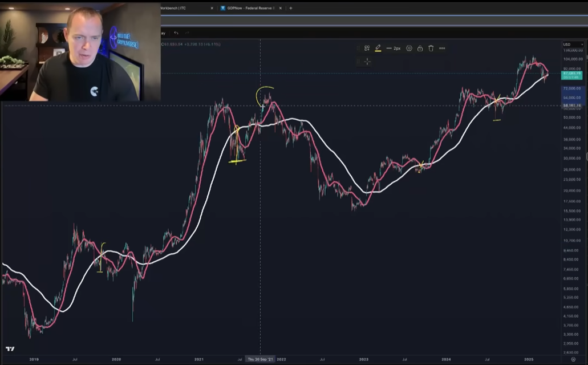This screenshot has width=588, height=365.
Task: Open more options via the ellipsis icon
Action: pyautogui.click(x=442, y=48)
